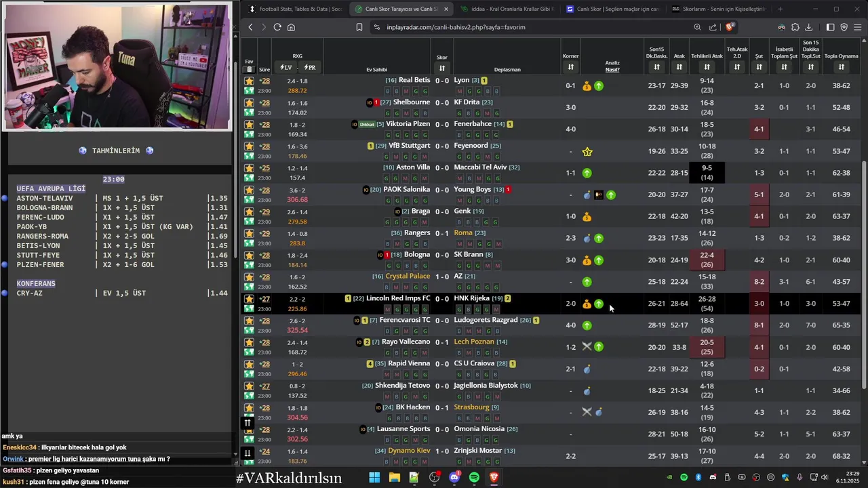This screenshot has width=868, height=488.
Task: Toggle favorite star for PAOK Salonika row
Action: tap(249, 190)
